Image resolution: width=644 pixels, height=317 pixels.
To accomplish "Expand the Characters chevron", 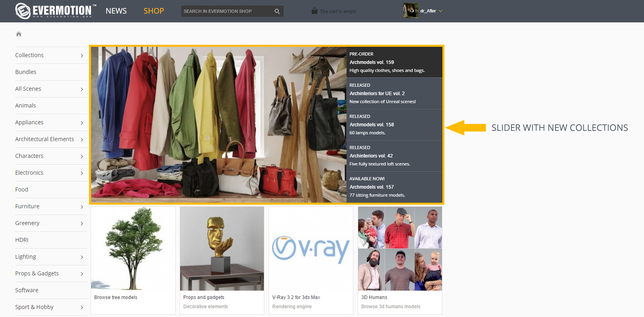I will [82, 156].
